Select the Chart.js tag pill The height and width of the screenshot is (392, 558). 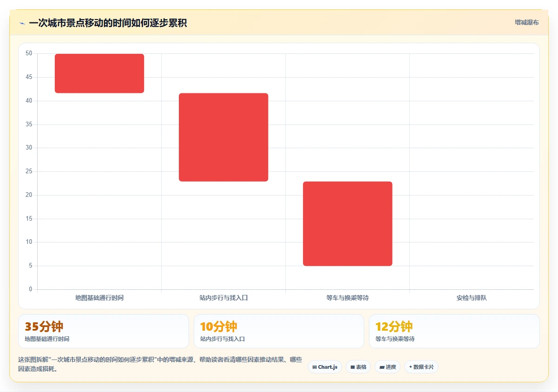click(x=325, y=367)
